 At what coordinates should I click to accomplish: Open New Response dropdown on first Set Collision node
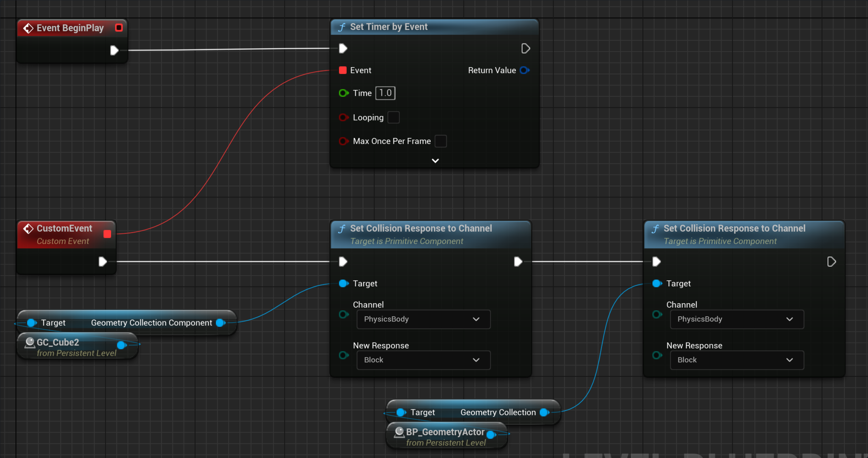pyautogui.click(x=423, y=360)
